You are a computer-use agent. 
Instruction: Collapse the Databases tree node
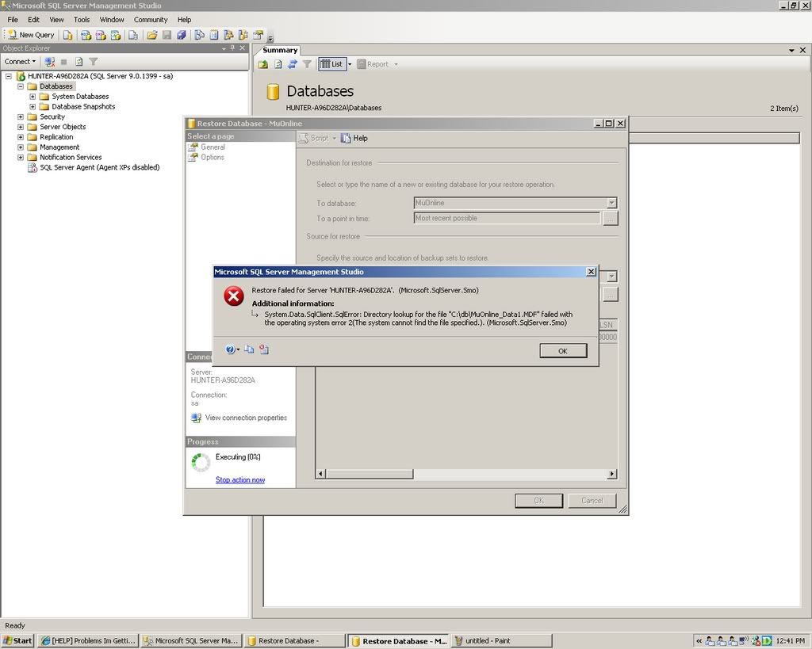21,86
